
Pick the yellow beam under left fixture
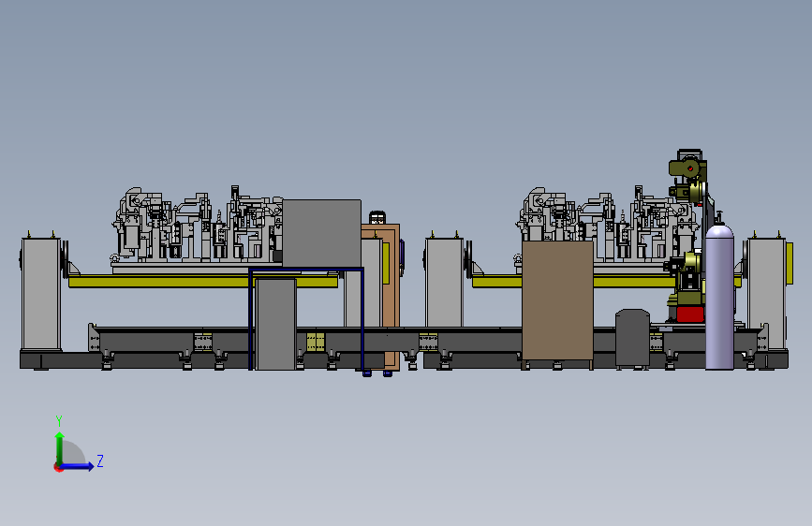[203, 281]
